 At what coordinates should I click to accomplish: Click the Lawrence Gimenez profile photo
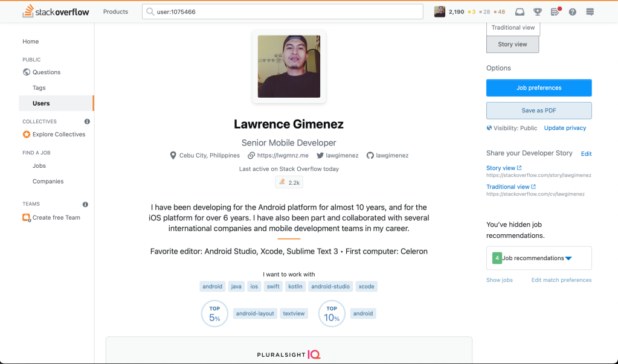coord(289,66)
